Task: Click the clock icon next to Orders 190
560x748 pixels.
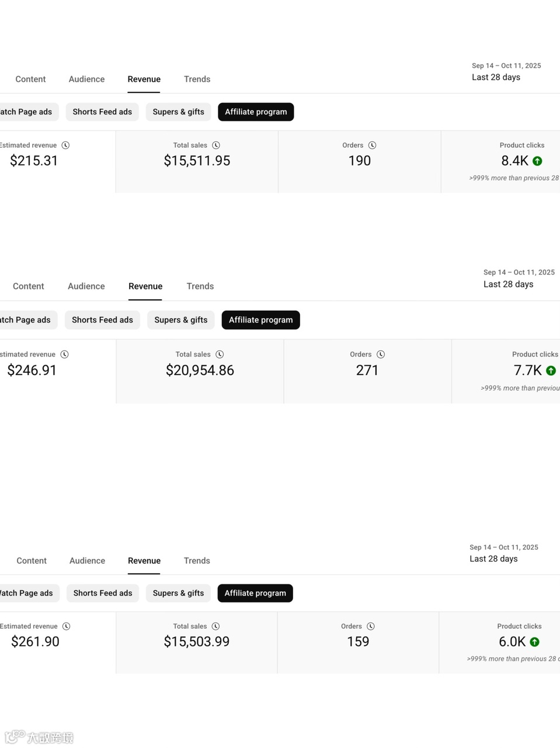Action: 372,146
